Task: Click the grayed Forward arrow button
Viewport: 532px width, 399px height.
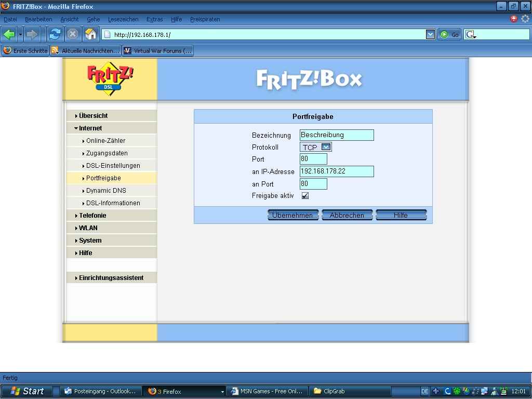Action: coord(32,34)
